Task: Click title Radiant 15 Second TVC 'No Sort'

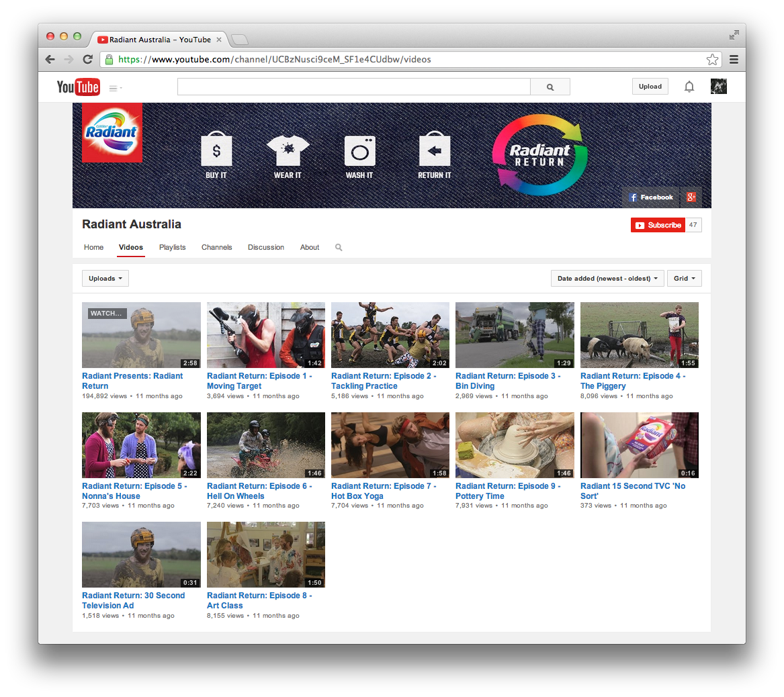Action: (633, 491)
